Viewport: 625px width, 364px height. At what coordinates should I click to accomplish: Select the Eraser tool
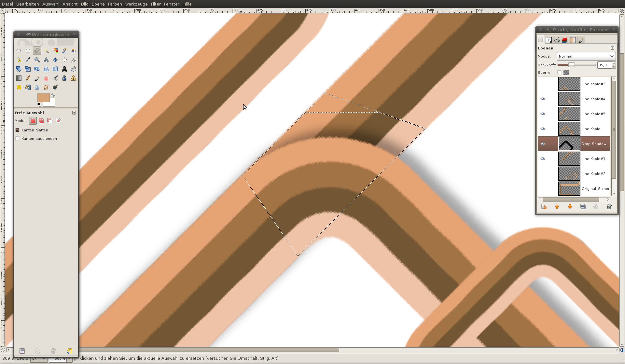click(x=46, y=78)
